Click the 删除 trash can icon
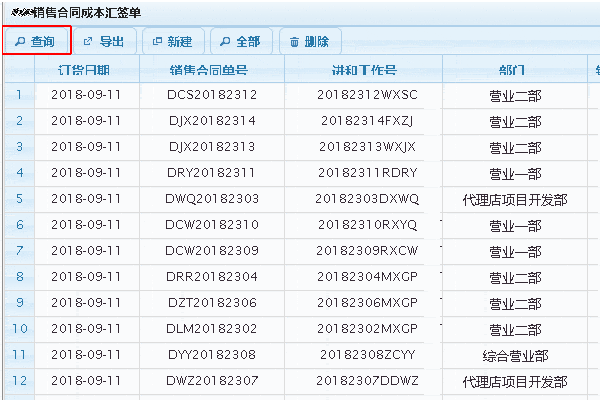 coord(294,41)
